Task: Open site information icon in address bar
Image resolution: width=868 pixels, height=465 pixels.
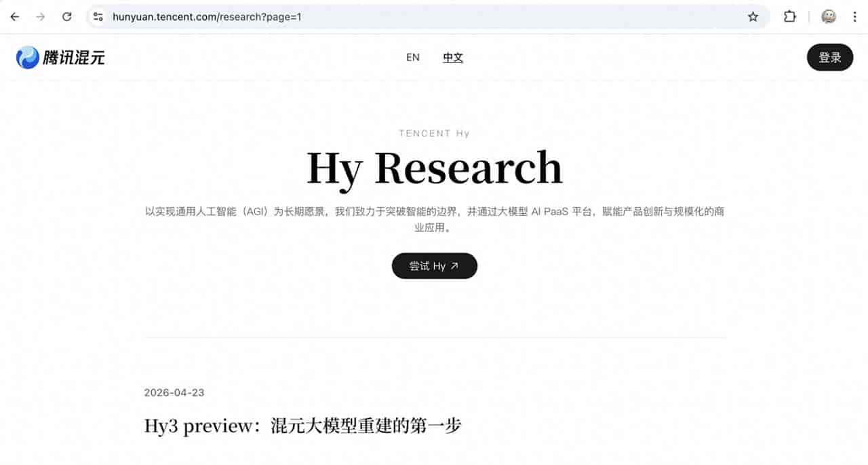Action: click(98, 17)
